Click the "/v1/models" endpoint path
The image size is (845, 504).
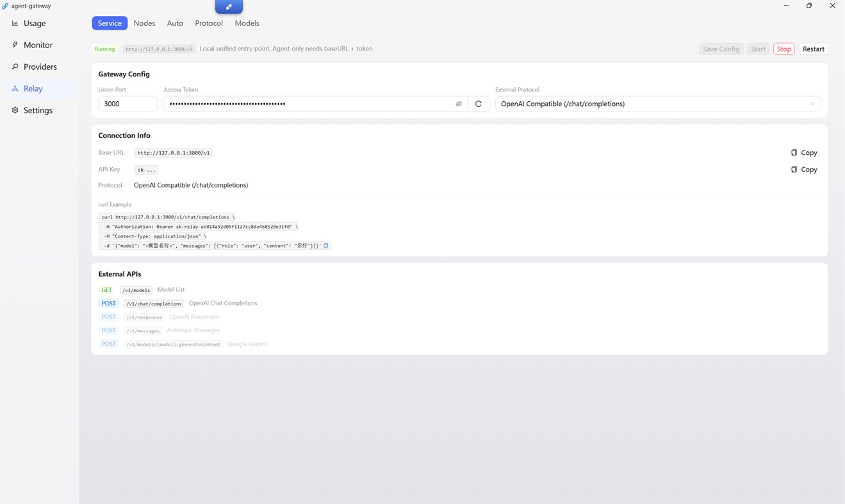pyautogui.click(x=136, y=290)
